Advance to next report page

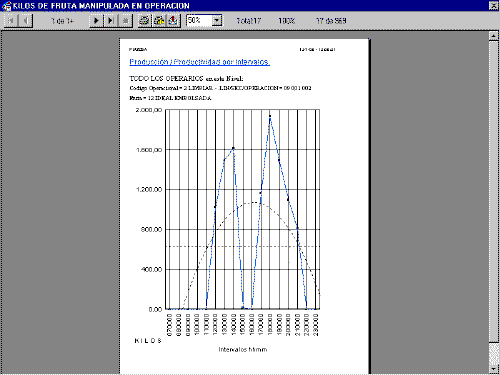pyautogui.click(x=96, y=21)
